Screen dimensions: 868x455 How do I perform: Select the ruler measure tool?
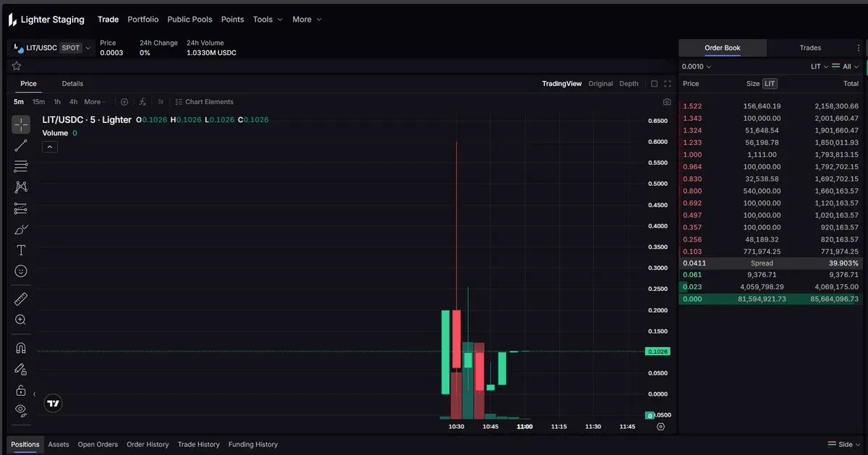[x=21, y=299]
